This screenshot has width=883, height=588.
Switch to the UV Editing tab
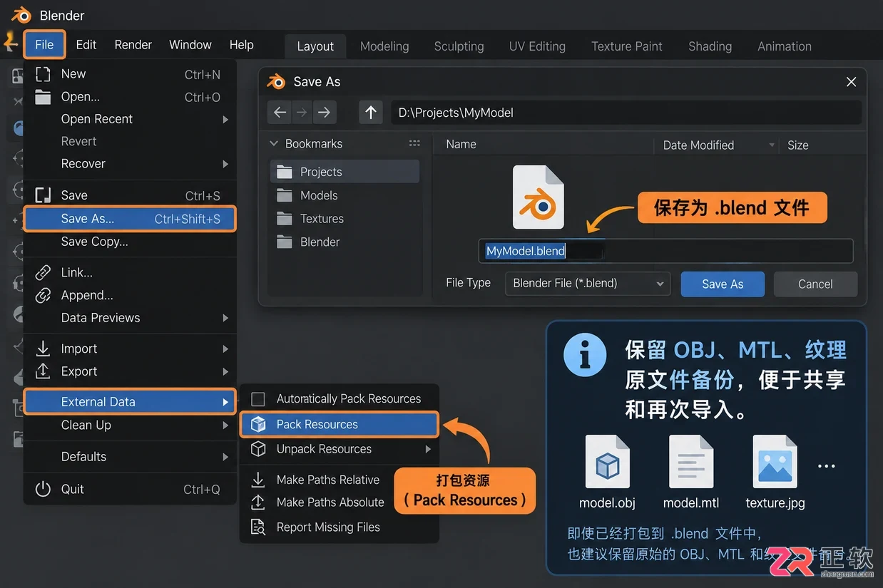pyautogui.click(x=537, y=46)
